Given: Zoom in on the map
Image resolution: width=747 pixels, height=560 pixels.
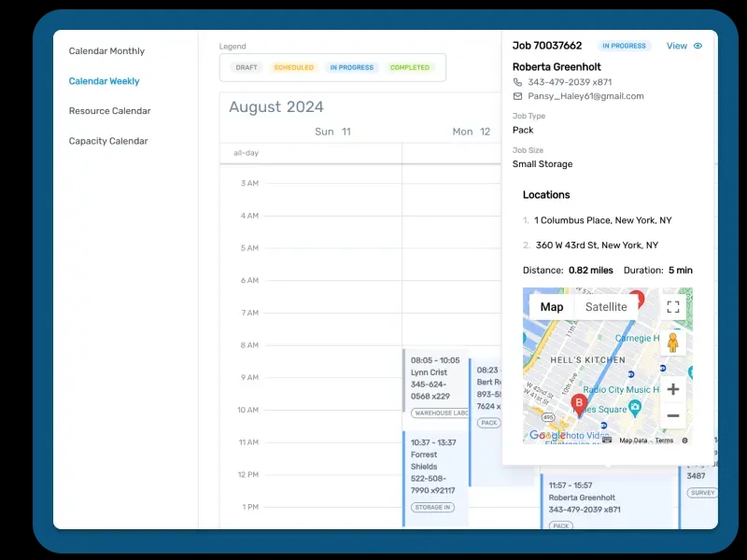Looking at the screenshot, I should [x=672, y=389].
